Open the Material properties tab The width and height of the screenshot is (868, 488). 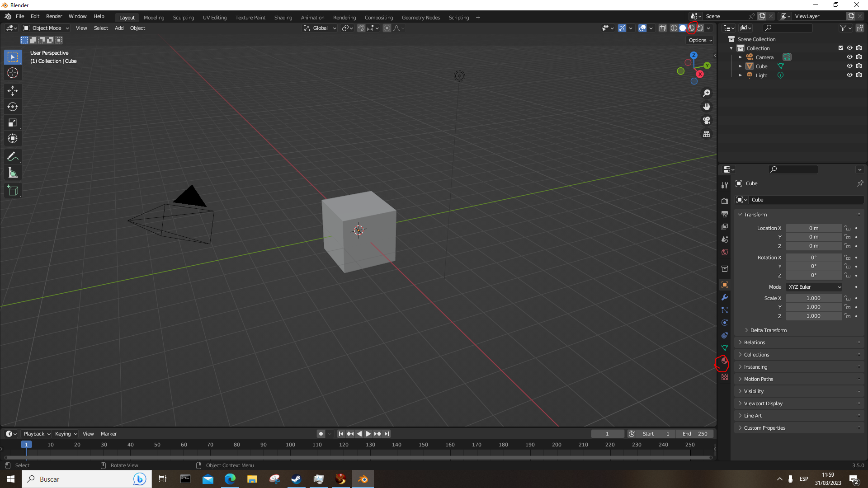[724, 361]
